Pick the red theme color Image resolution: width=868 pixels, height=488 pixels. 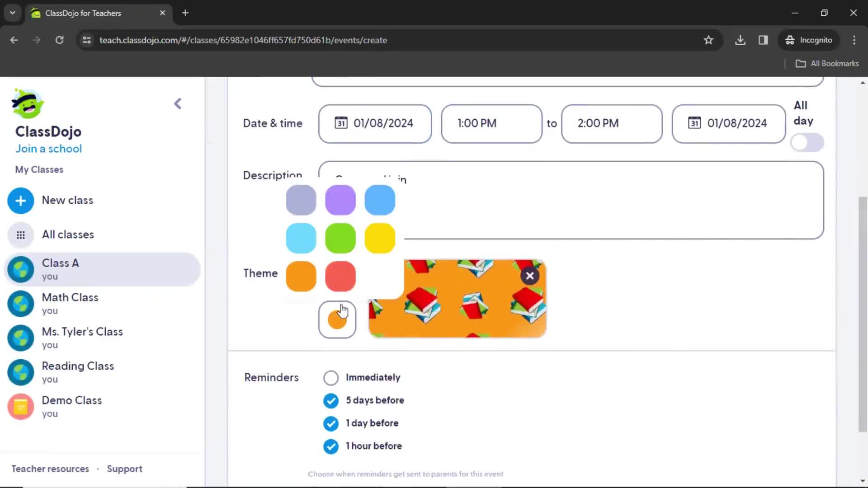tap(340, 276)
